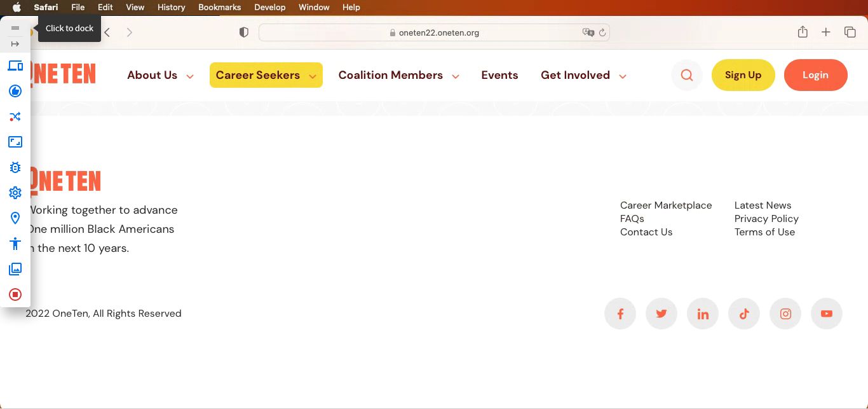Image resolution: width=868 pixels, height=409 pixels.
Task: Click the bug report icon in side toolbar
Action: (x=15, y=167)
